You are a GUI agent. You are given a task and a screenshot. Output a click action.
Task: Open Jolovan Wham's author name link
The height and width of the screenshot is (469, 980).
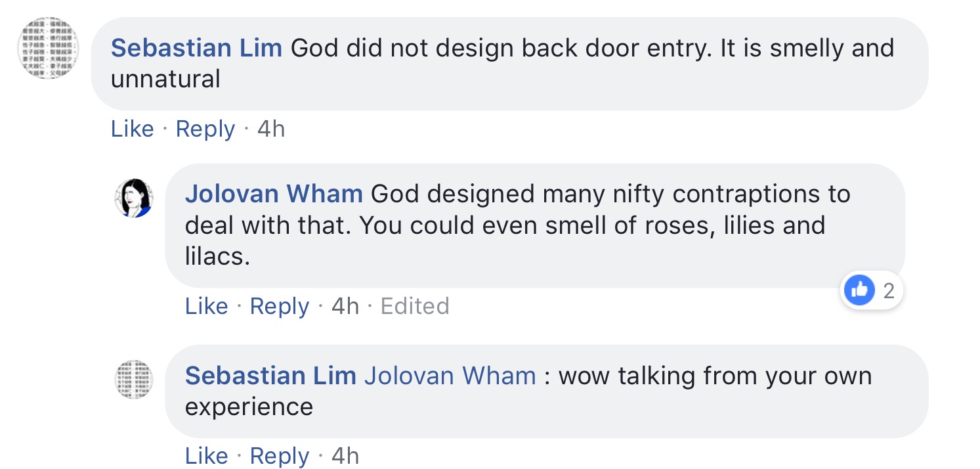coord(274,194)
